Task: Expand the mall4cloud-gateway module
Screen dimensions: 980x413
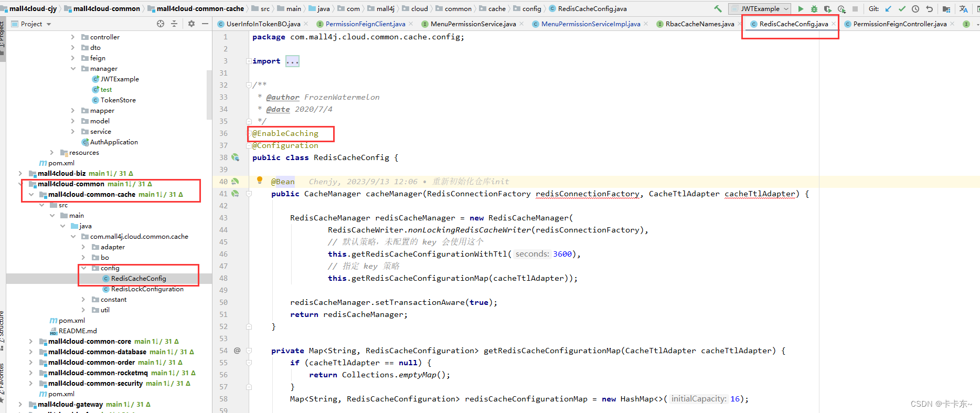Action: pyautogui.click(x=20, y=404)
